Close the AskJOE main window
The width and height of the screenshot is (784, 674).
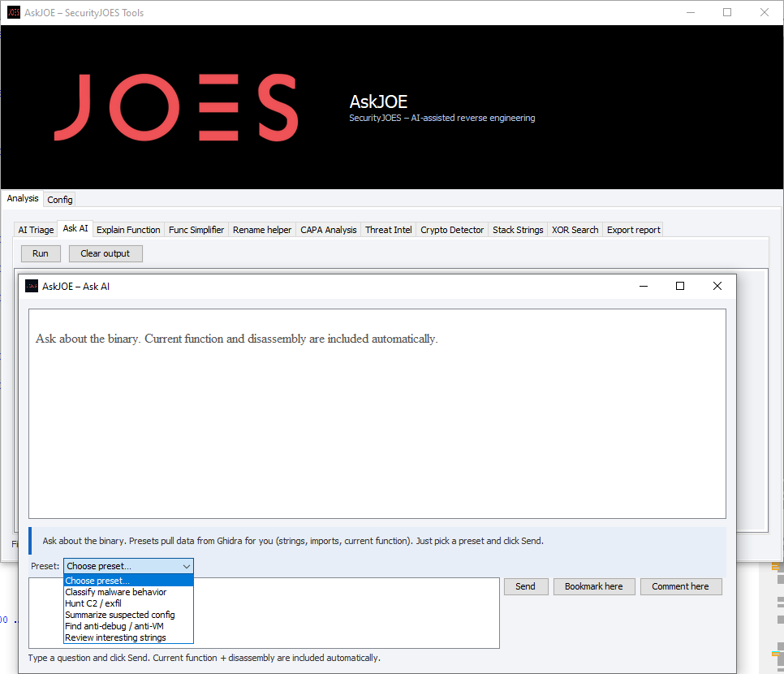point(764,12)
